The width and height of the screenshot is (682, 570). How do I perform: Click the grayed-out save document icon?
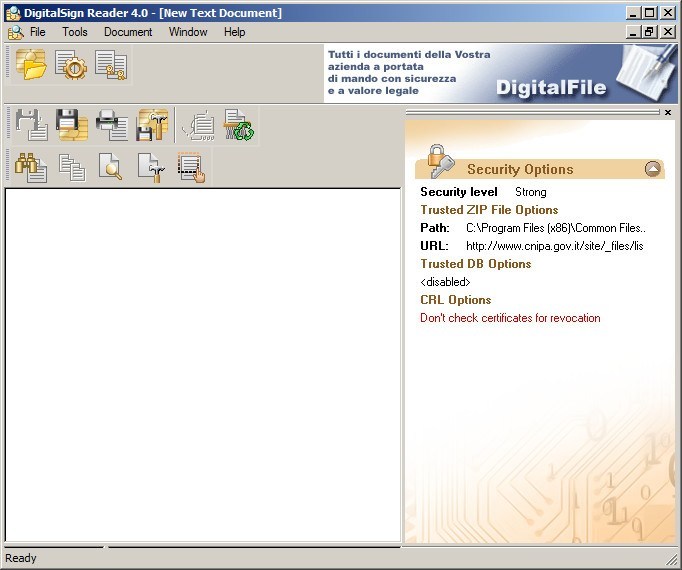pyautogui.click(x=32, y=125)
